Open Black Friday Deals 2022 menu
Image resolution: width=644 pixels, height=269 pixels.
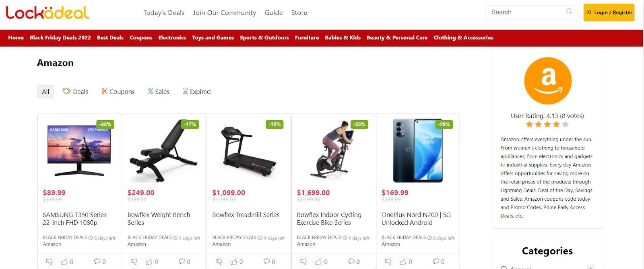(60, 37)
